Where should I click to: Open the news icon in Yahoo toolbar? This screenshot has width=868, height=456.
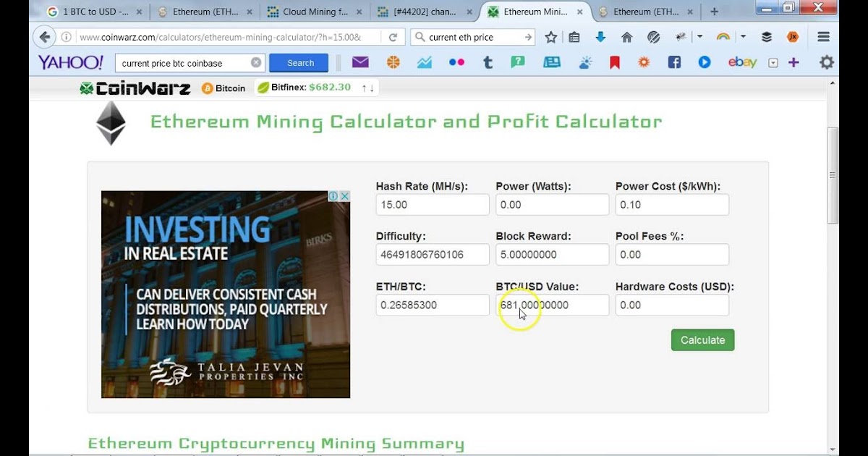(x=552, y=62)
